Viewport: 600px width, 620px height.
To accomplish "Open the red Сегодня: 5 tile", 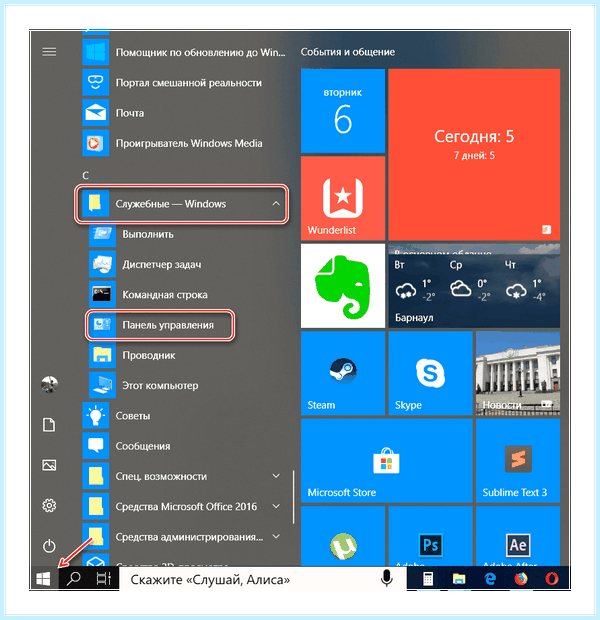I will click(x=474, y=155).
